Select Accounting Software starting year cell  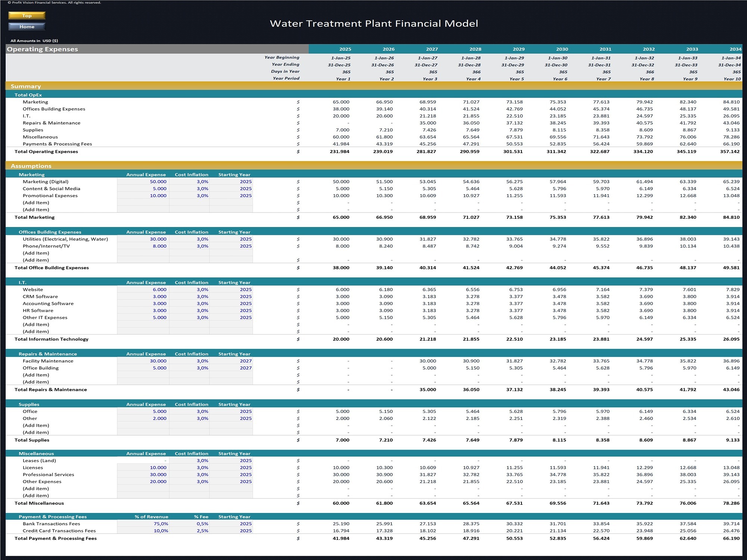231,304
